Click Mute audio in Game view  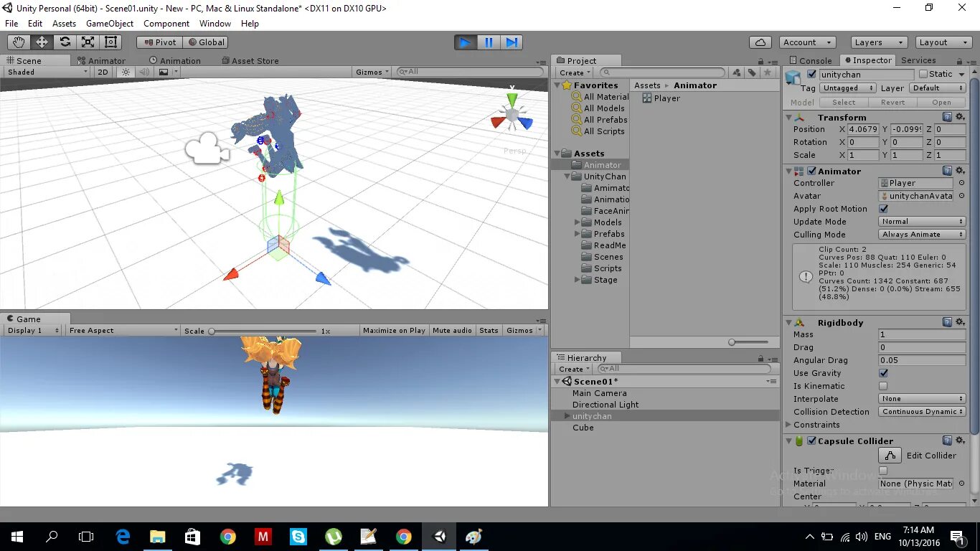tap(453, 331)
